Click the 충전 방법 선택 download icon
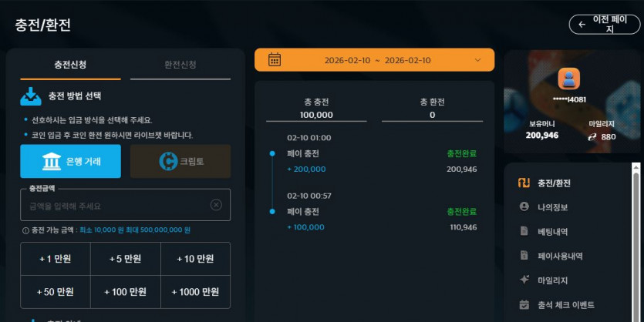 point(31,96)
